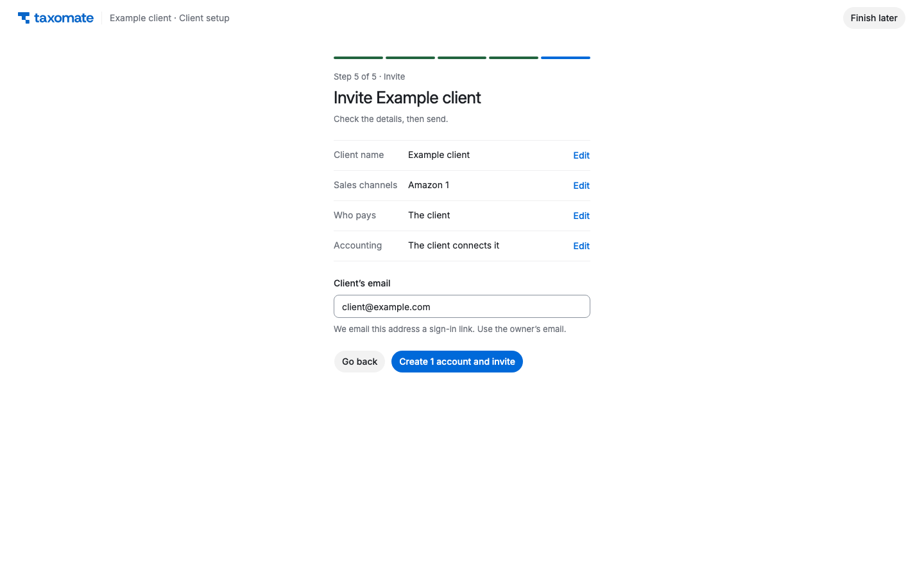Click the 'Example client · Client setup' breadcrumb

(x=169, y=18)
